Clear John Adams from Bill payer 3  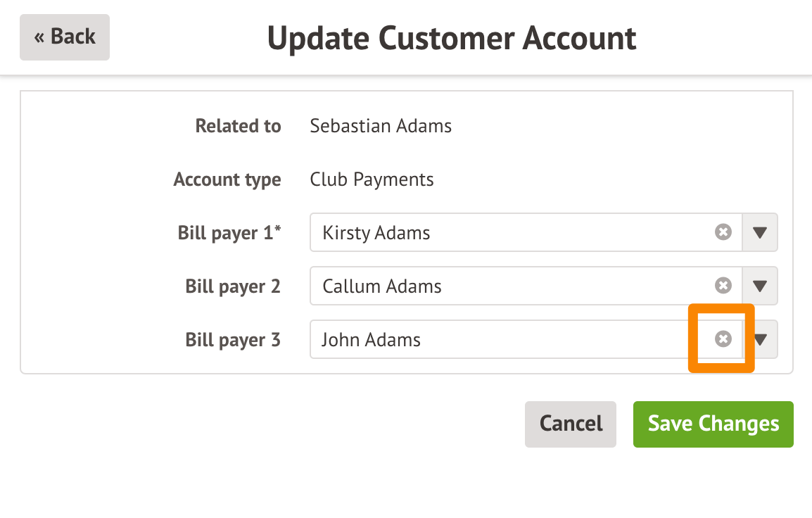[x=723, y=339]
